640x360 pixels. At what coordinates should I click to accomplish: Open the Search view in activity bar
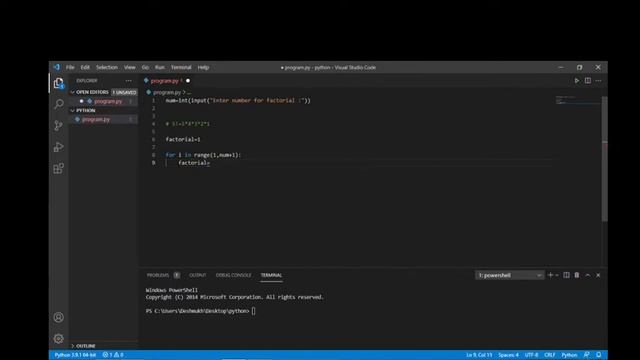[x=58, y=104]
